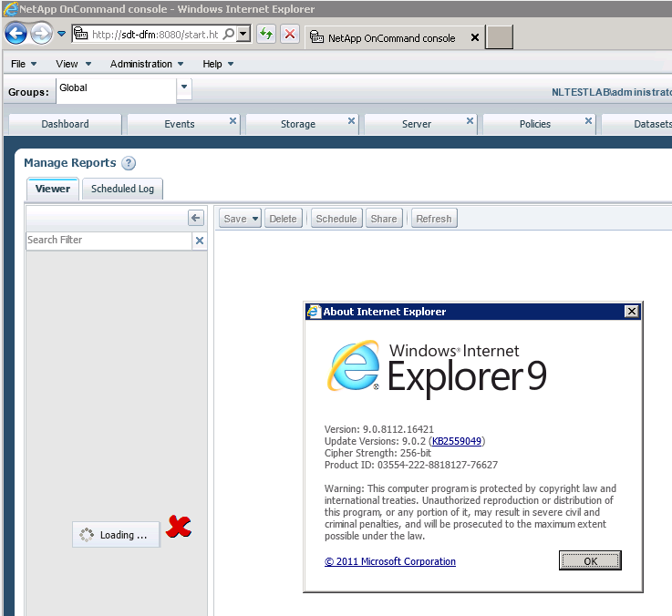Click the Product ID text line
The height and width of the screenshot is (616, 672).
coord(411,465)
